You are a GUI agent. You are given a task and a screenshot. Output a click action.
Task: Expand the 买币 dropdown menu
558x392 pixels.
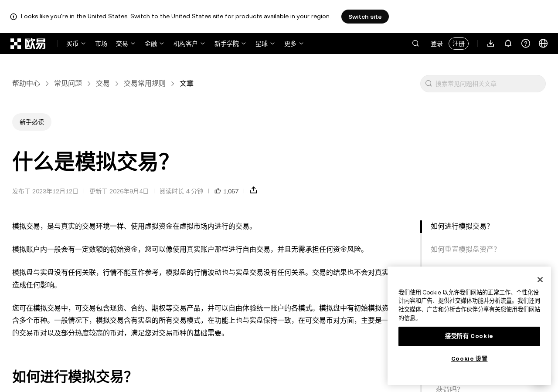(x=76, y=44)
